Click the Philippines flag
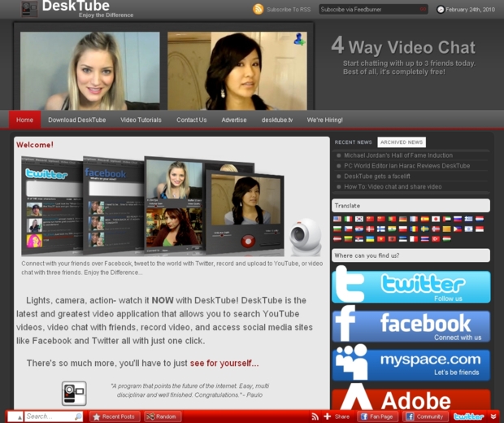 coord(458,229)
